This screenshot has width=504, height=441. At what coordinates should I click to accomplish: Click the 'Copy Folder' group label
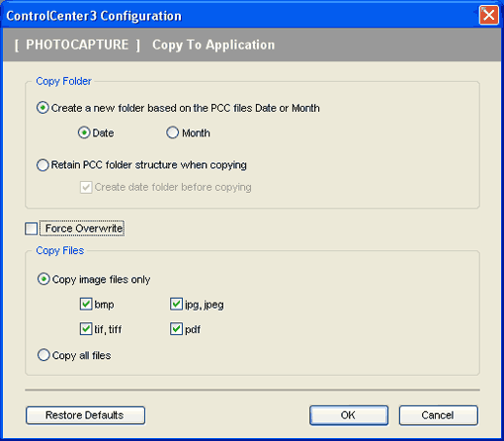pos(63,81)
